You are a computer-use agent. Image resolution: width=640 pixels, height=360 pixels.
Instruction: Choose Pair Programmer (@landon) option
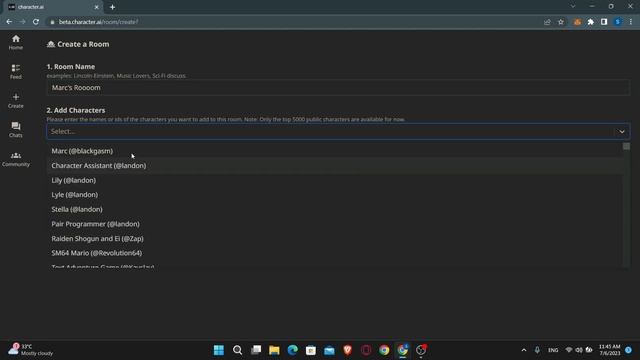335,224
